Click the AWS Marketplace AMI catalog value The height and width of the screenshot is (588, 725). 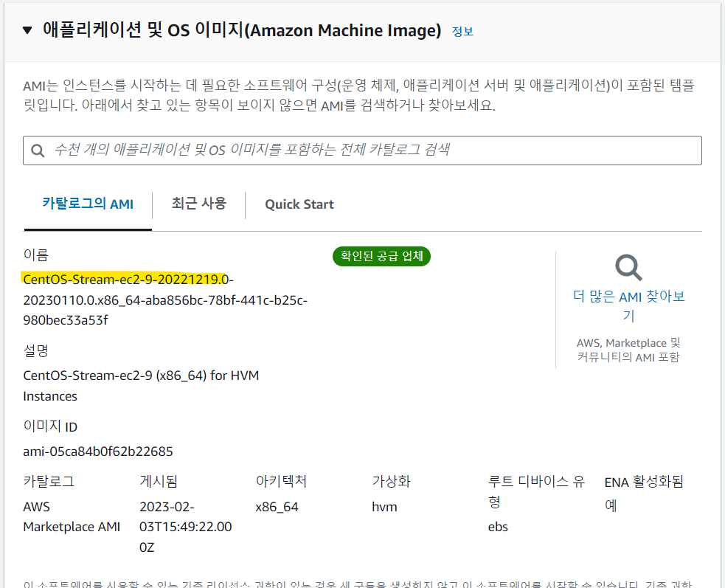coord(72,516)
